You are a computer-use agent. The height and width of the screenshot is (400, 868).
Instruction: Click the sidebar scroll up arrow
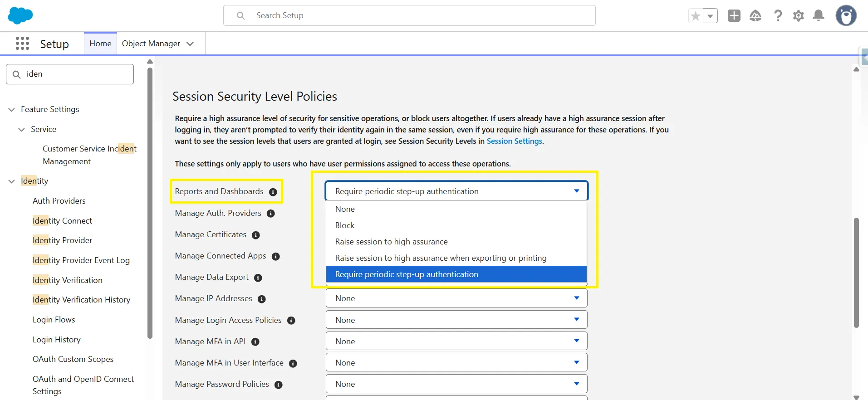150,62
